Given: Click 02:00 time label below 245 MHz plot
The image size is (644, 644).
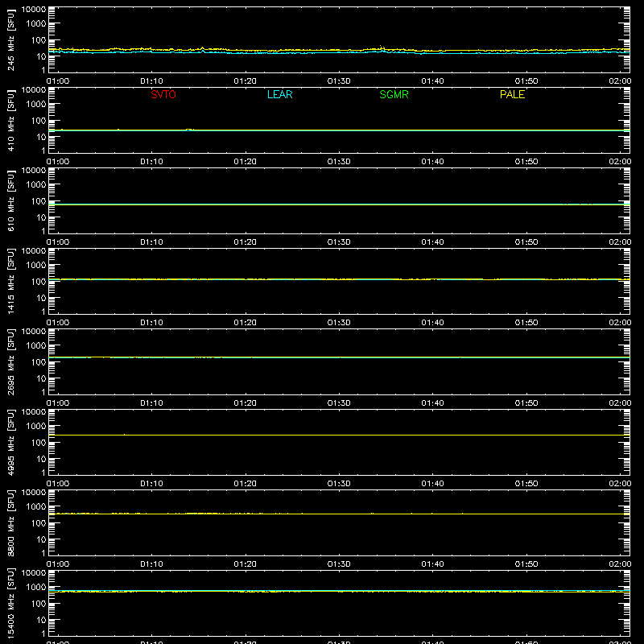Looking at the screenshot, I should click(x=620, y=81).
